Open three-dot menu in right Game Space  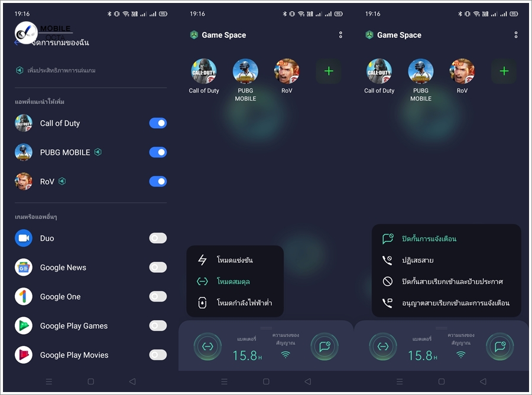[516, 35]
